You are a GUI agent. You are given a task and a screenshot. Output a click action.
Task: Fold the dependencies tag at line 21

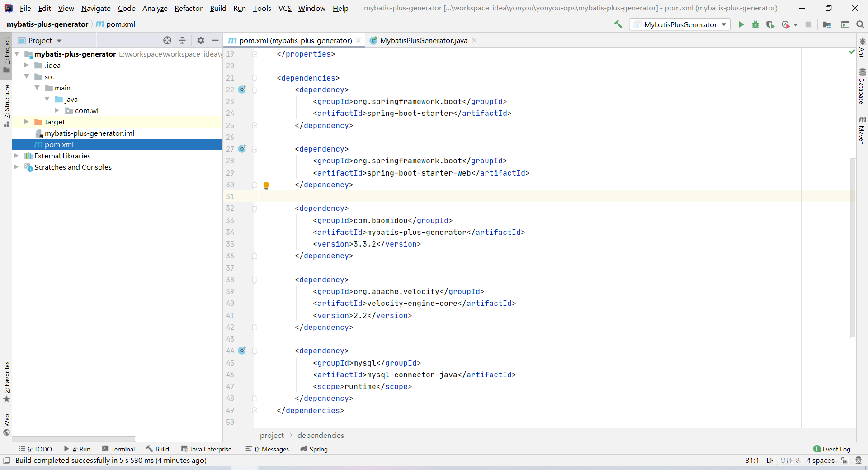[x=255, y=78]
